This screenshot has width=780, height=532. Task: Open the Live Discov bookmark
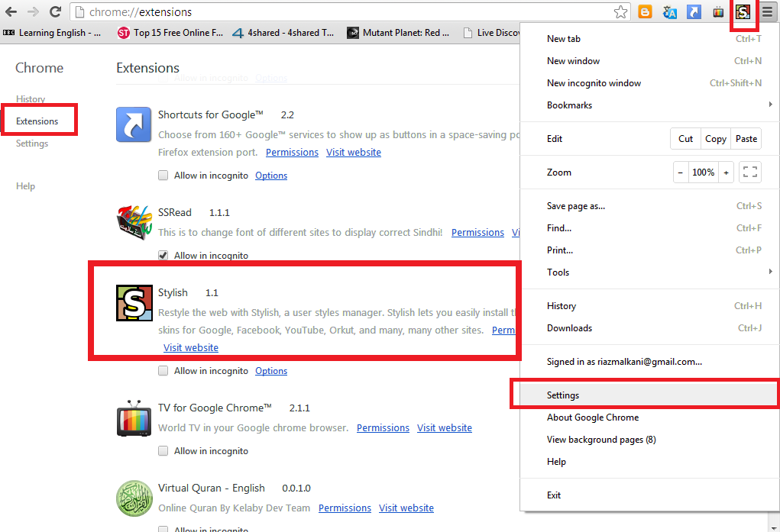[x=491, y=33]
